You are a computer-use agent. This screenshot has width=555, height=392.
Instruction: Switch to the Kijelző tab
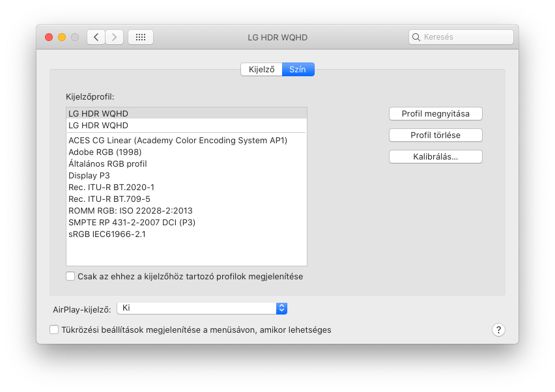262,69
